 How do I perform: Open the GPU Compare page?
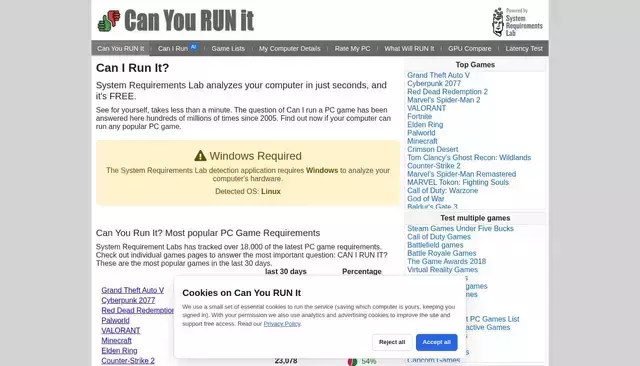(x=469, y=49)
